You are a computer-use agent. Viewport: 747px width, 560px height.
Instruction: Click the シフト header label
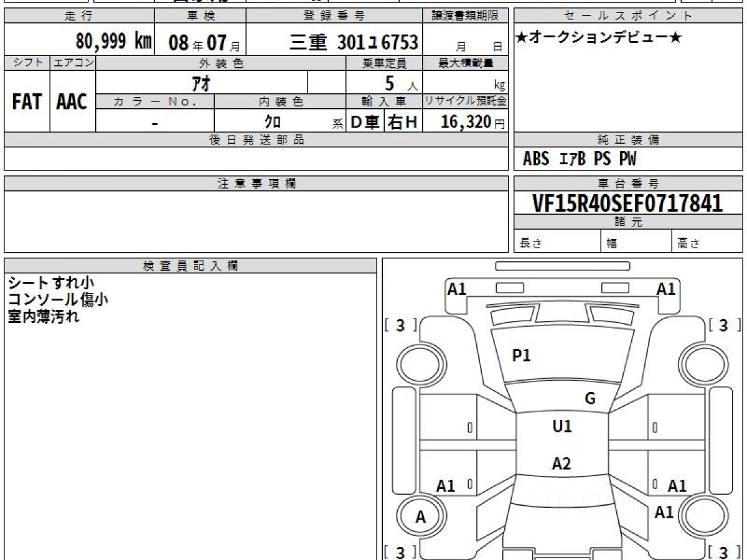[x=27, y=63]
